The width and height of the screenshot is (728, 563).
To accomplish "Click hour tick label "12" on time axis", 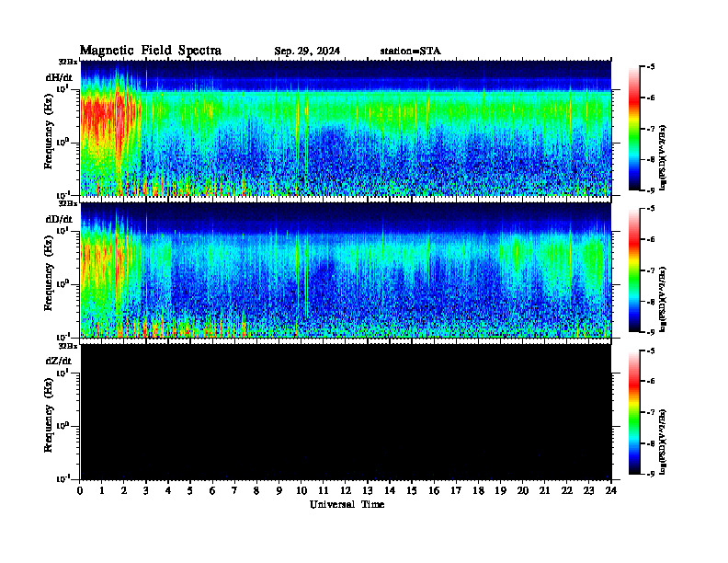I will pos(345,491).
